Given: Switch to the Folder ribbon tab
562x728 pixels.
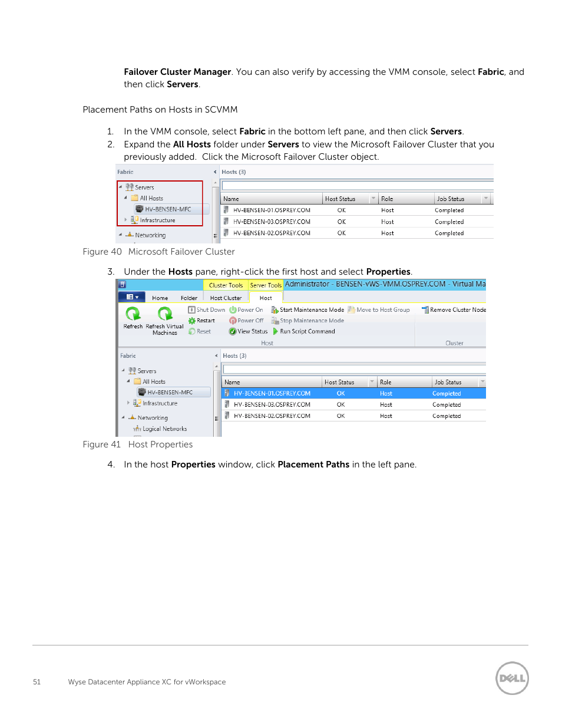Looking at the screenshot, I should 189,298.
